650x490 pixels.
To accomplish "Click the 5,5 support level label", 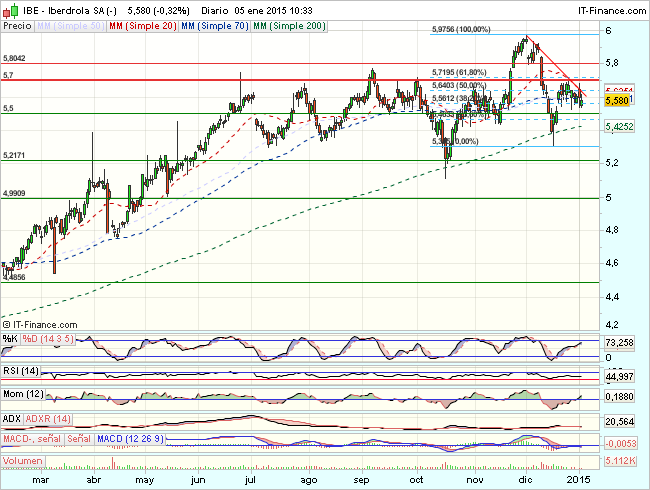I will click(8, 108).
